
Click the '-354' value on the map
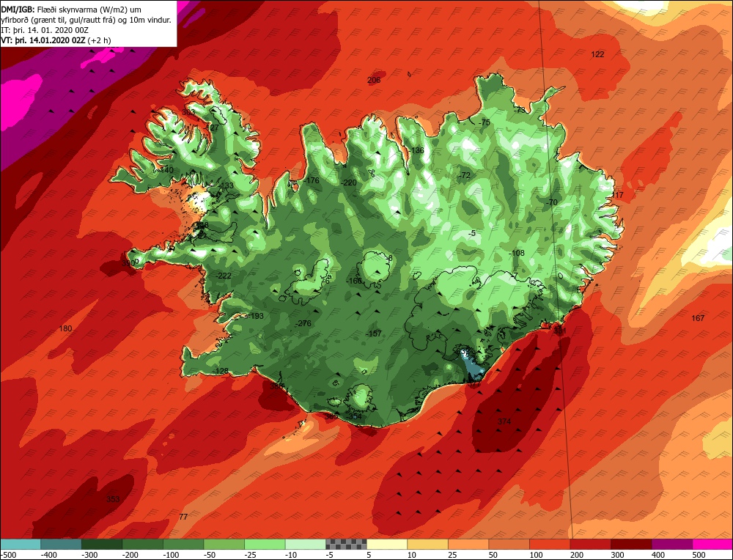pyautogui.click(x=354, y=416)
